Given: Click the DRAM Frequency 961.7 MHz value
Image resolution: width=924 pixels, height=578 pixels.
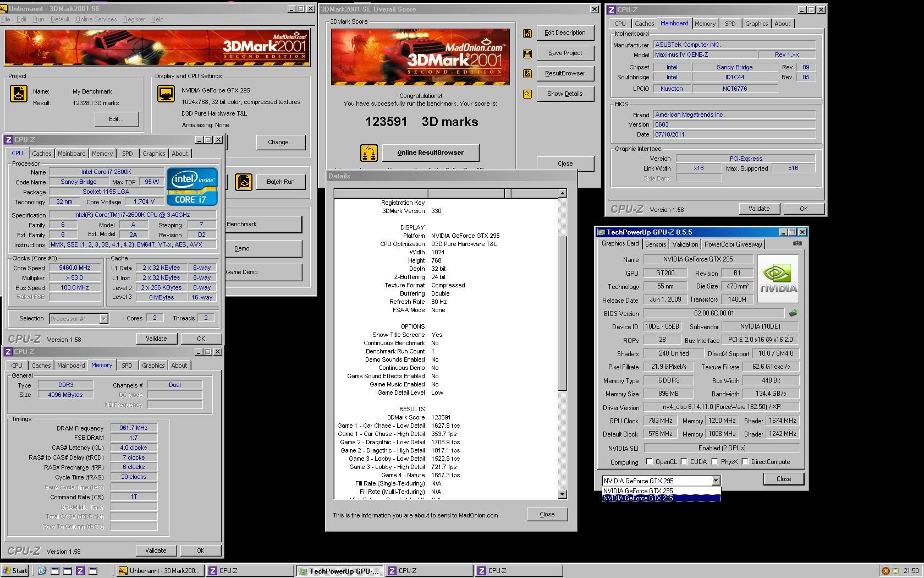Looking at the screenshot, I should (134, 428).
